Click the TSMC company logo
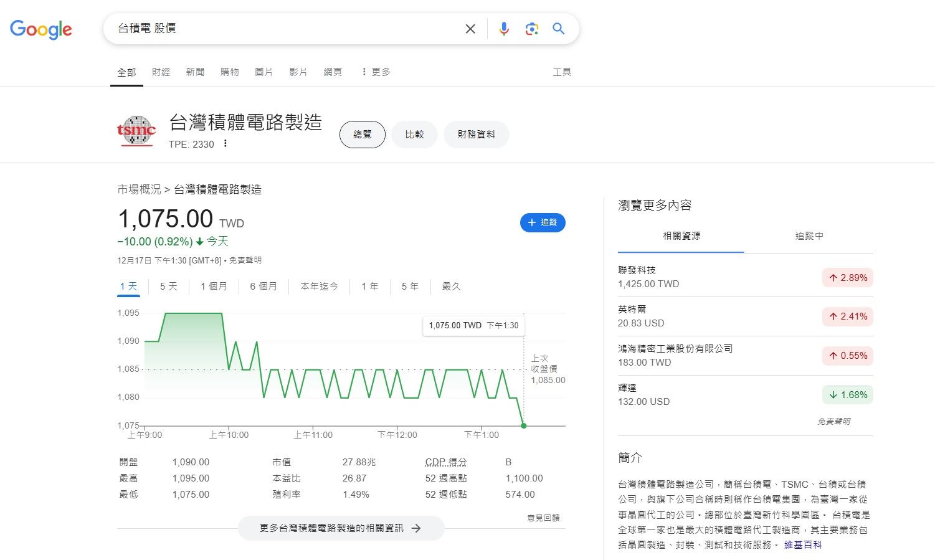 point(136,131)
